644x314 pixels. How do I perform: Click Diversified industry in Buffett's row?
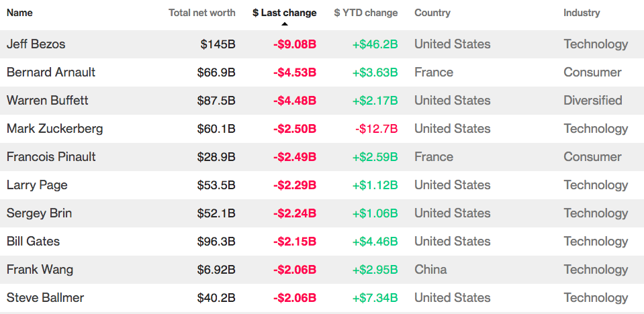click(593, 101)
